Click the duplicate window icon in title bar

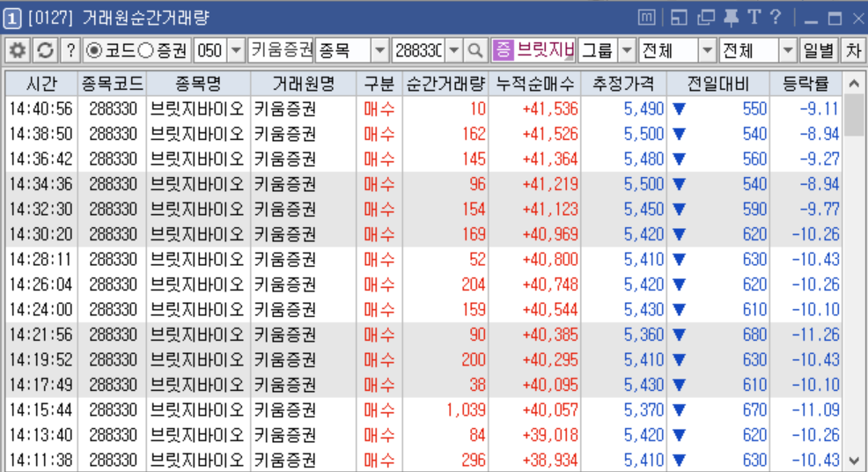(705, 18)
